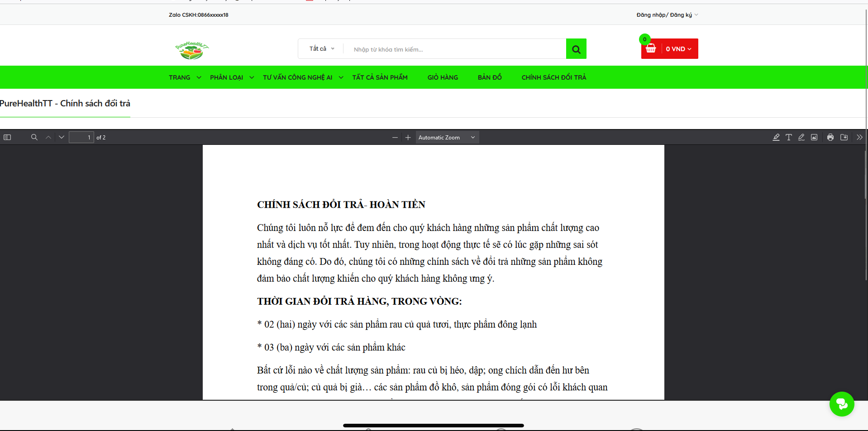This screenshot has width=868, height=431.
Task: Expand the TRANG menu chevron
Action: pos(199,77)
